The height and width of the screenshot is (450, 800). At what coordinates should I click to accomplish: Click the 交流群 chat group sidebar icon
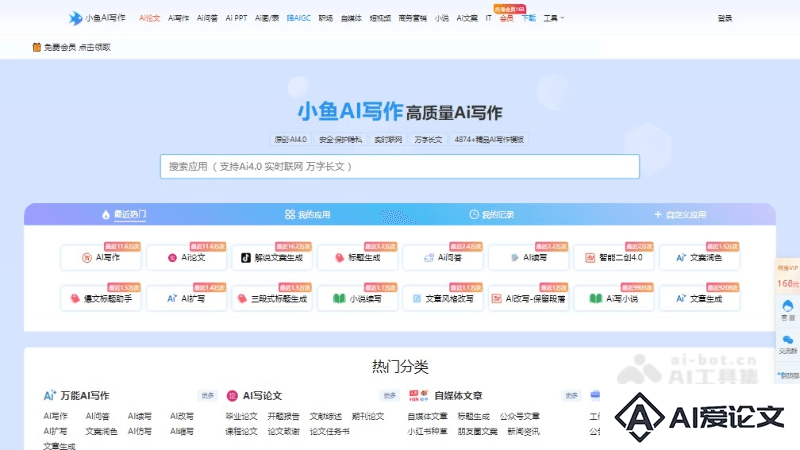[788, 344]
